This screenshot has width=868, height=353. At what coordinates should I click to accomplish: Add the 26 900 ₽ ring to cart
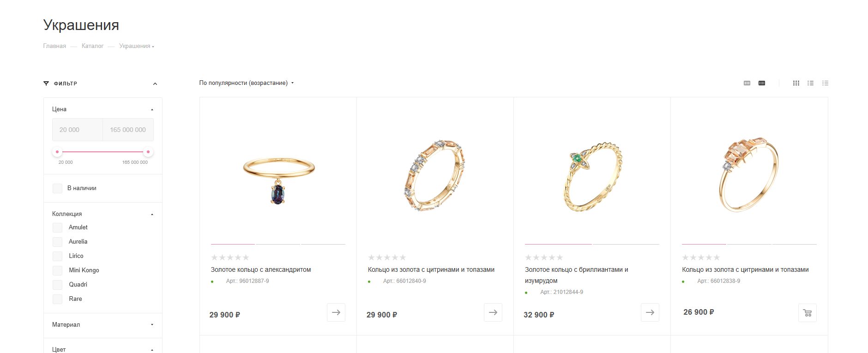pyautogui.click(x=807, y=313)
